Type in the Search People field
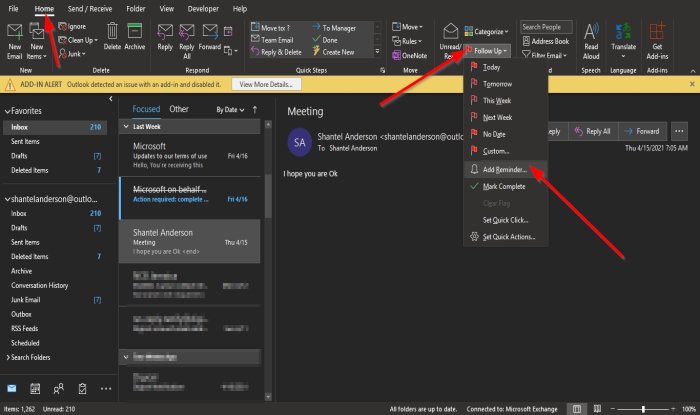 pyautogui.click(x=546, y=27)
